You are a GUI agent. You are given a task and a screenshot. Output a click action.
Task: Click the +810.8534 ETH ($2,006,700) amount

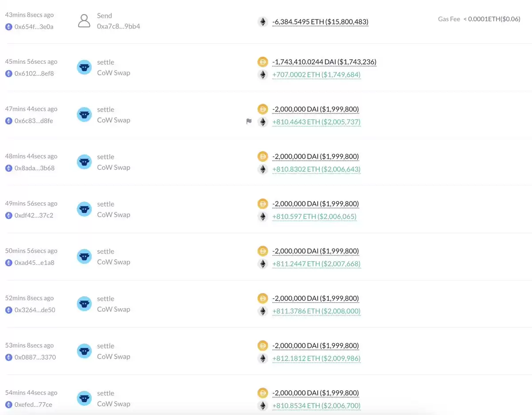point(317,406)
